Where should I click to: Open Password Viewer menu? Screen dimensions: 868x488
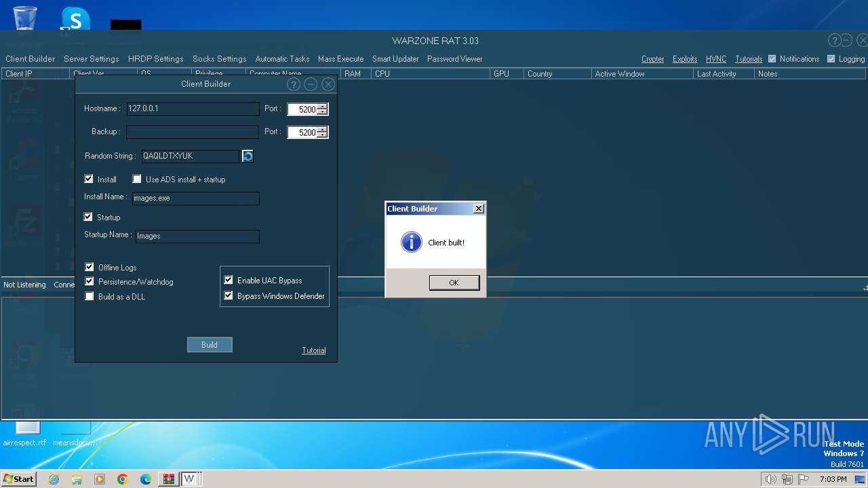tap(455, 59)
